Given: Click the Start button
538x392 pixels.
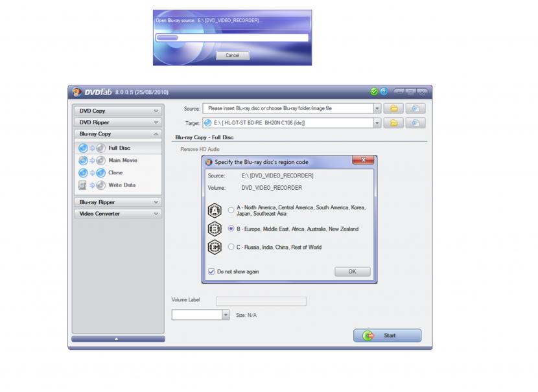Looking at the screenshot, I should pos(388,336).
